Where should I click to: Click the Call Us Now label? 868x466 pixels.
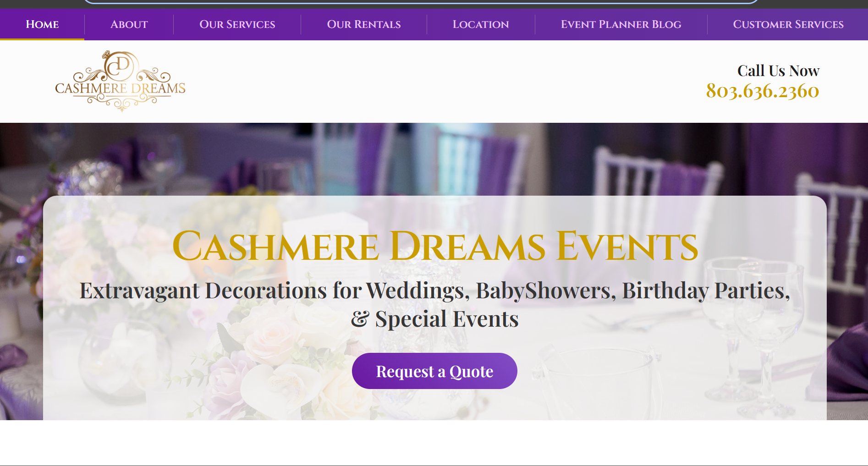[x=778, y=71]
